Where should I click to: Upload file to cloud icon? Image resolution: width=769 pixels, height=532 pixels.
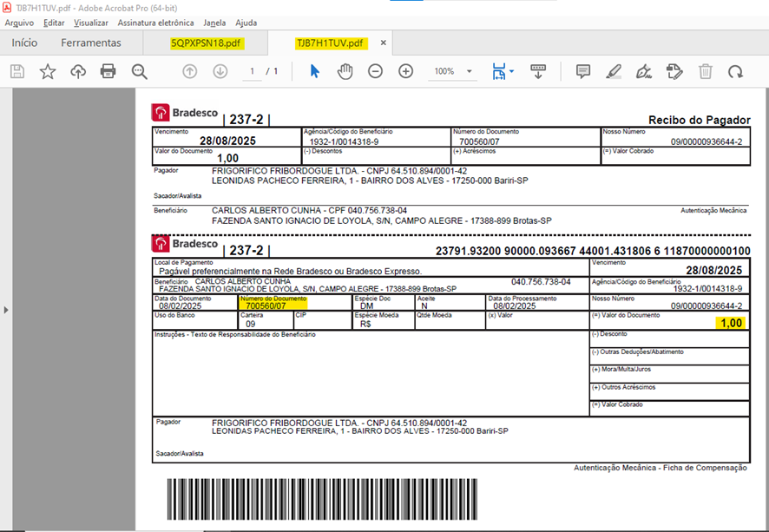(x=78, y=71)
